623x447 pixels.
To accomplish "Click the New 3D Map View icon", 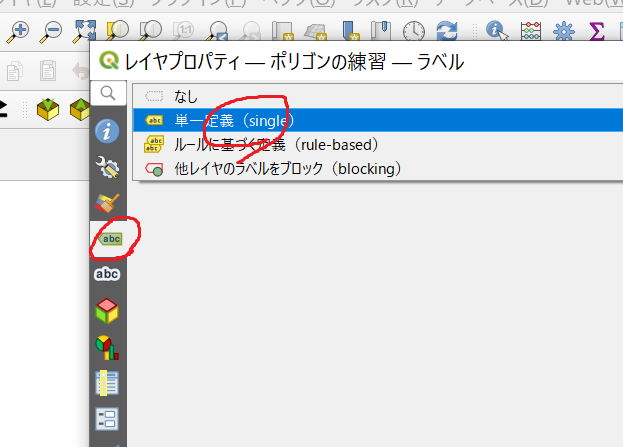I will pyautogui.click(x=316, y=32).
